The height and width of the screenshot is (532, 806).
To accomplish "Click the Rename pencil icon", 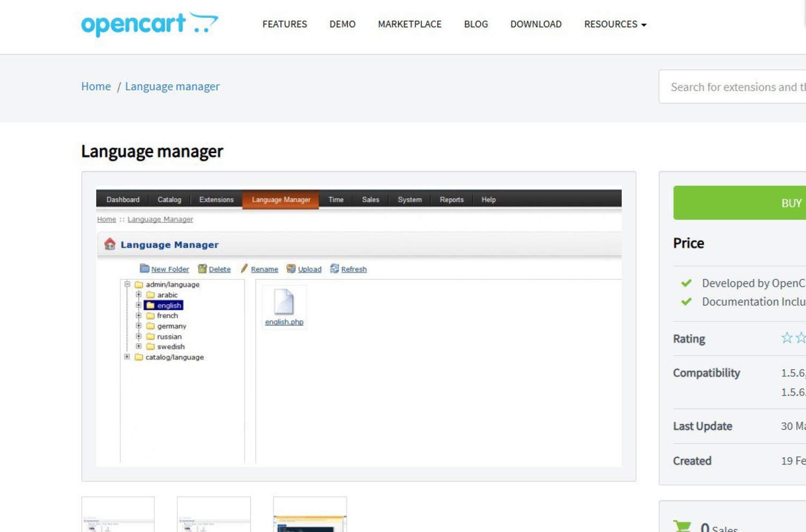I will pos(244,269).
